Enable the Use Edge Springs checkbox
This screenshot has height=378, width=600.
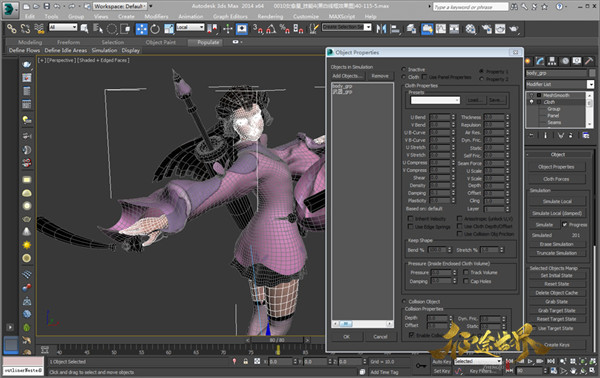pos(410,226)
